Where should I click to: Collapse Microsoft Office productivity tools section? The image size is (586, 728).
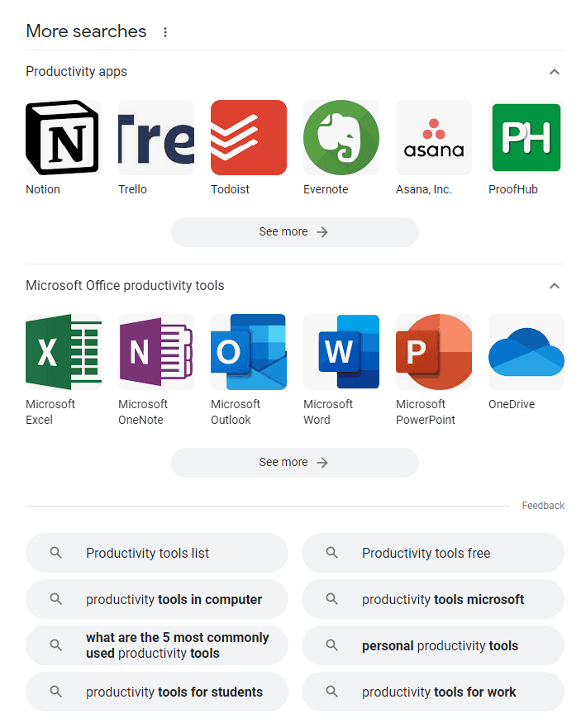point(554,286)
